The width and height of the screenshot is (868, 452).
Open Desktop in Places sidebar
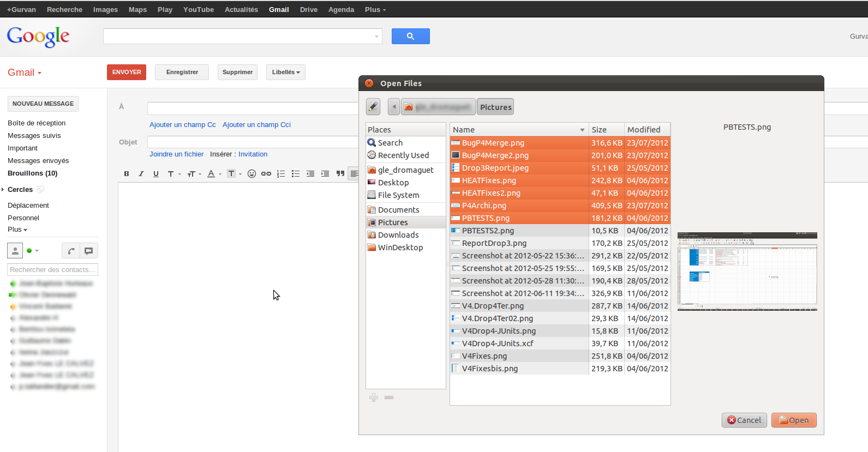coord(406,183)
